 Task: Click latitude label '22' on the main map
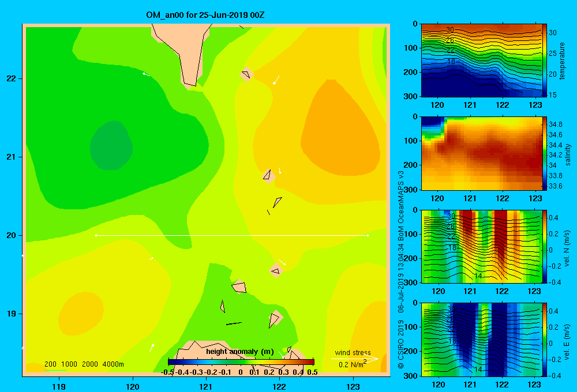(11, 78)
